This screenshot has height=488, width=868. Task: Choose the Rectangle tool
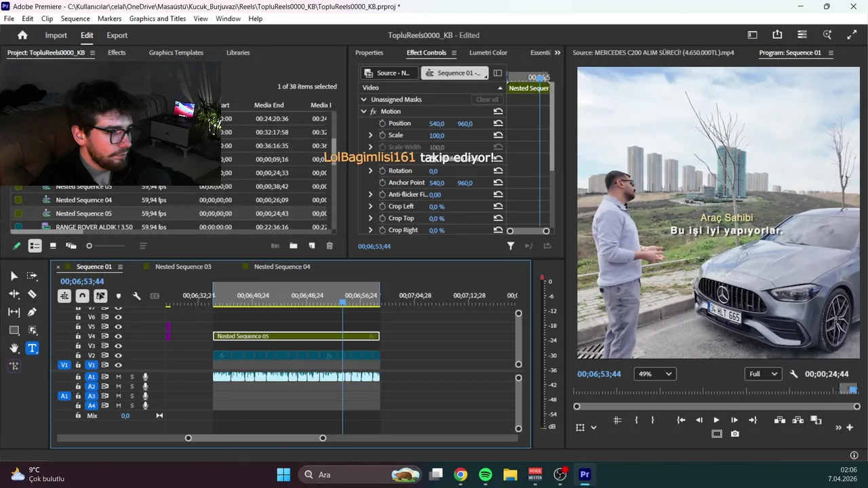pyautogui.click(x=14, y=330)
